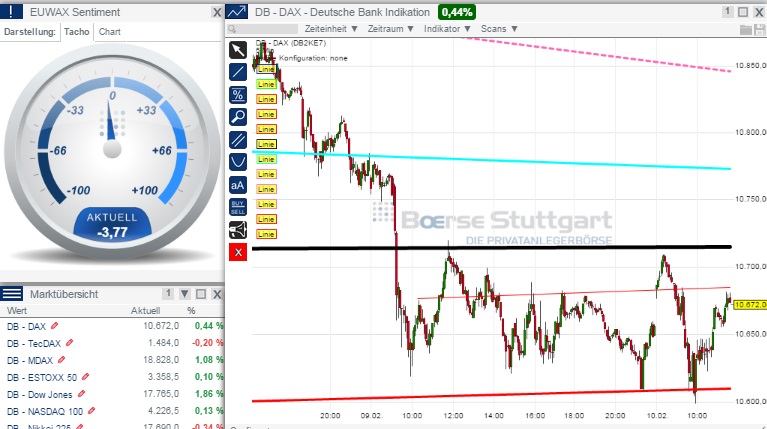Switch to the Chart display tab

(110, 32)
